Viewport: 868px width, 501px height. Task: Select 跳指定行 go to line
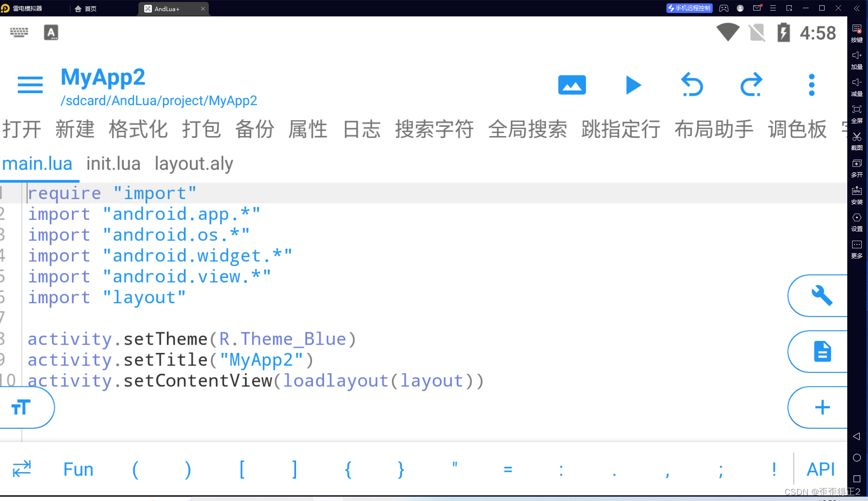coord(621,129)
